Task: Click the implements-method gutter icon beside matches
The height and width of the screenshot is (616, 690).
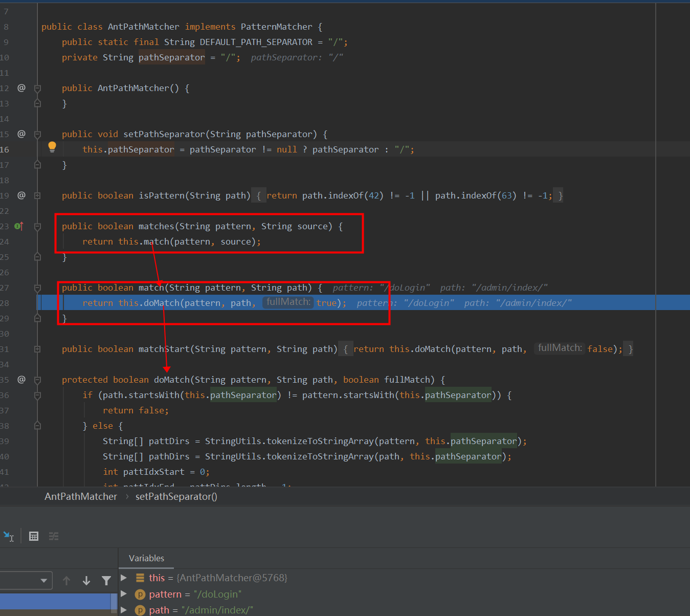Action: [x=19, y=226]
